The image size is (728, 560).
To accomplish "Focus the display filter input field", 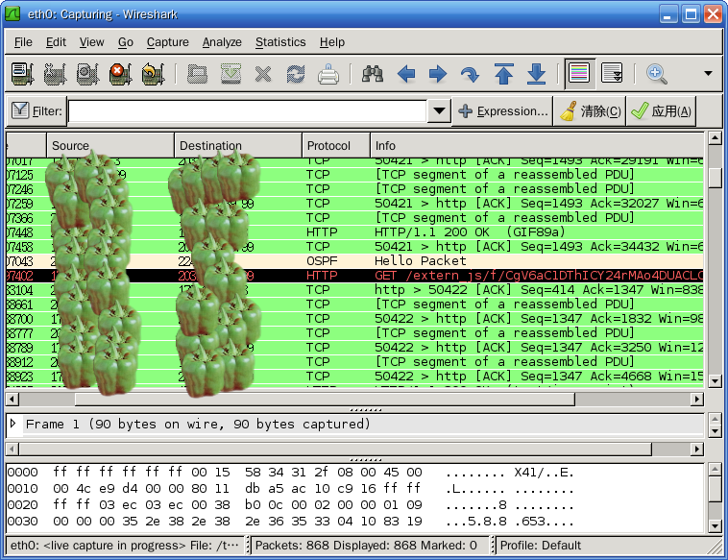I will tap(247, 111).
